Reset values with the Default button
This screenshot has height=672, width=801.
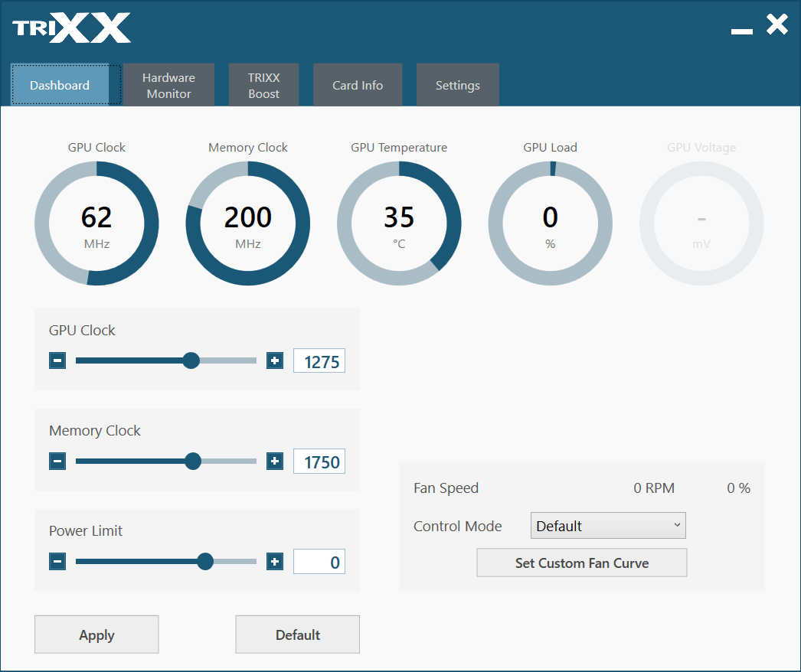[298, 634]
